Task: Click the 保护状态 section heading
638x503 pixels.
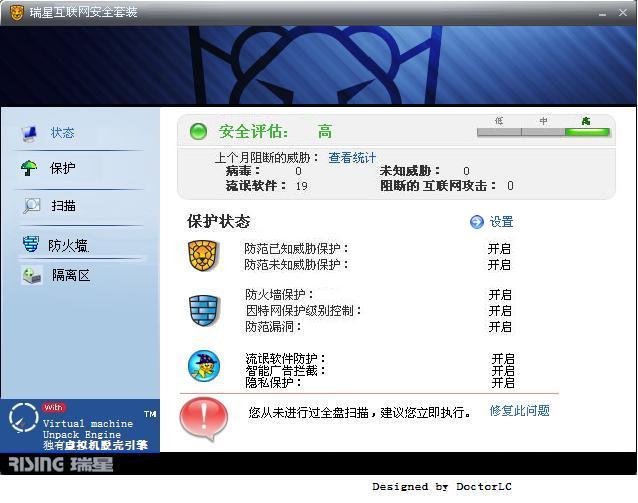Action: (218, 222)
